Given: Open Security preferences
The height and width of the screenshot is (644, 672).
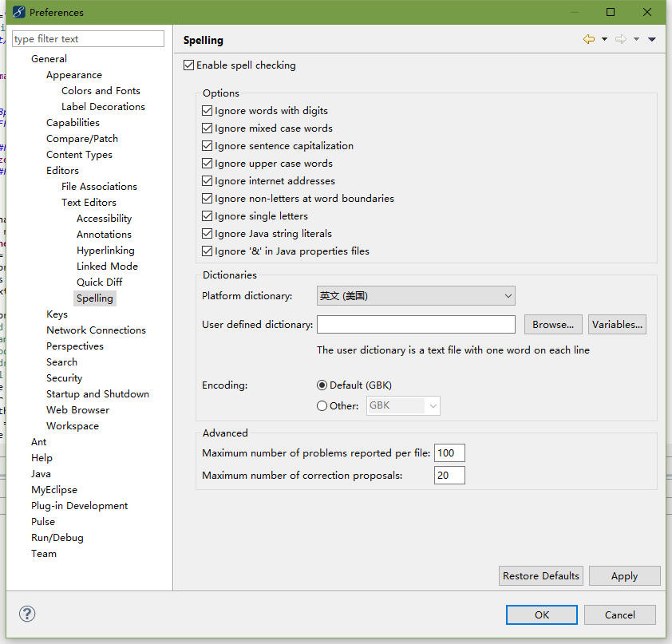Looking at the screenshot, I should (x=65, y=378).
